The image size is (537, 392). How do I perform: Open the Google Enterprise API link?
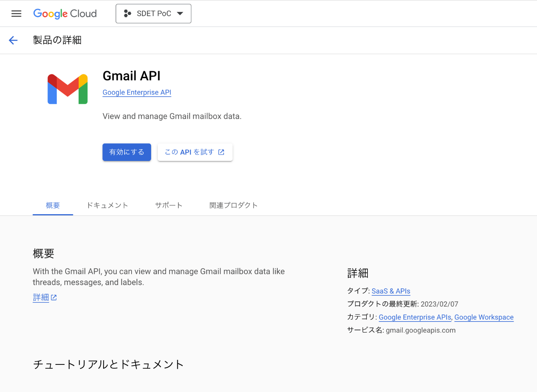click(x=137, y=92)
